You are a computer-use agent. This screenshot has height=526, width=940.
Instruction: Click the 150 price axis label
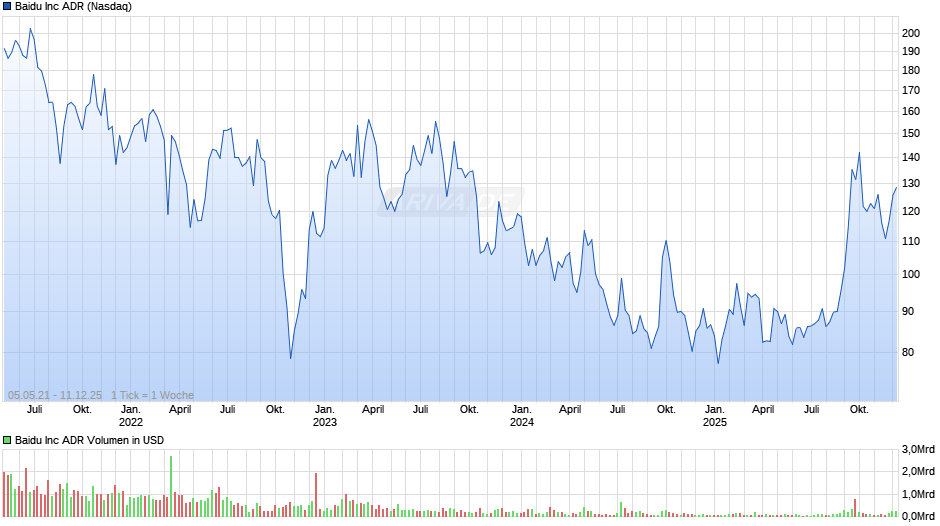click(911, 134)
